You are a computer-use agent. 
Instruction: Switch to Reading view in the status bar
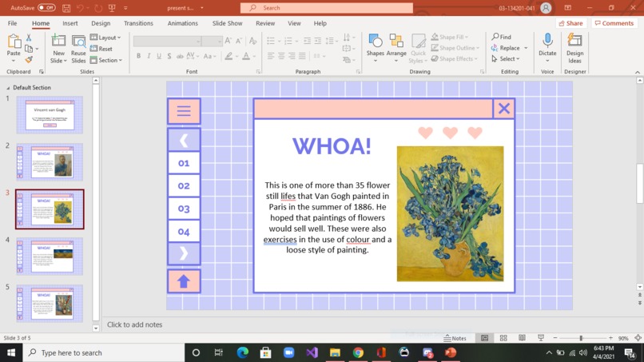click(522, 338)
